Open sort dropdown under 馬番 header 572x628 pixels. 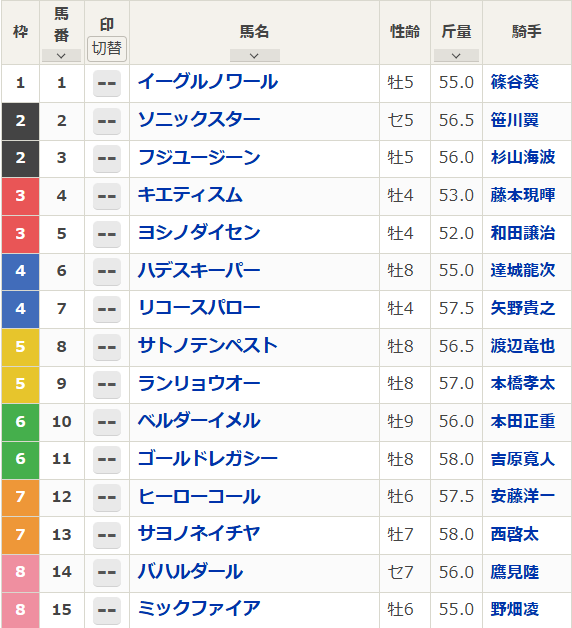[x=61, y=56]
